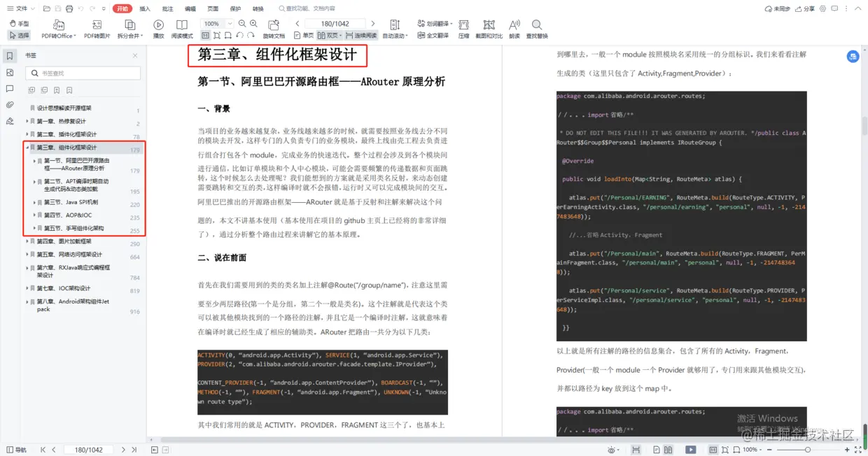Screen dimensions: 868x456
Task: Open the 划词翻译 dropdown
Action: click(435, 24)
